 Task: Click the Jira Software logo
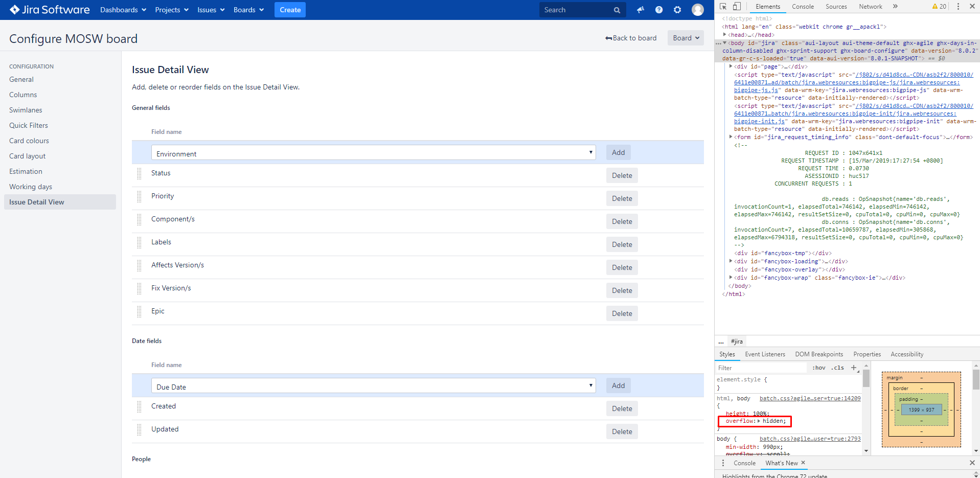[x=50, y=10]
